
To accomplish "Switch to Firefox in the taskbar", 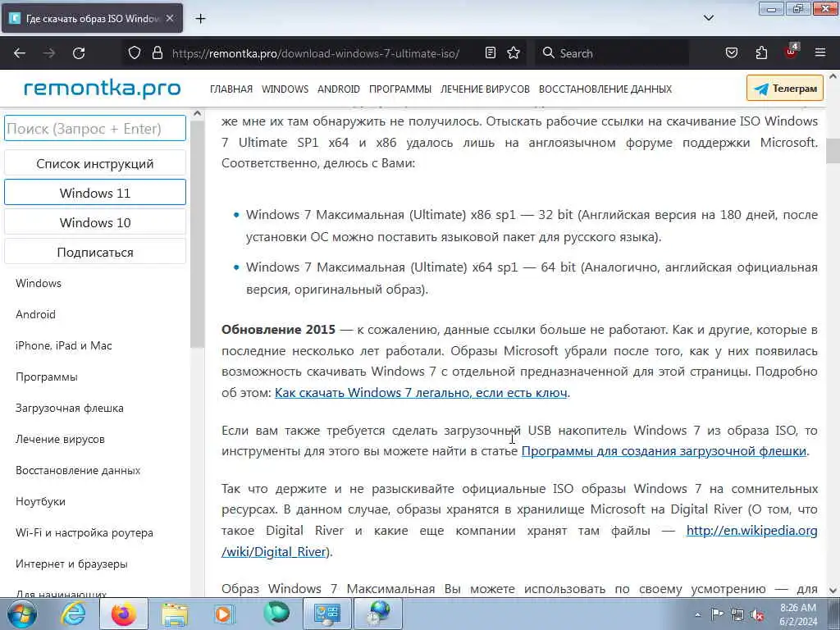I will [123, 614].
